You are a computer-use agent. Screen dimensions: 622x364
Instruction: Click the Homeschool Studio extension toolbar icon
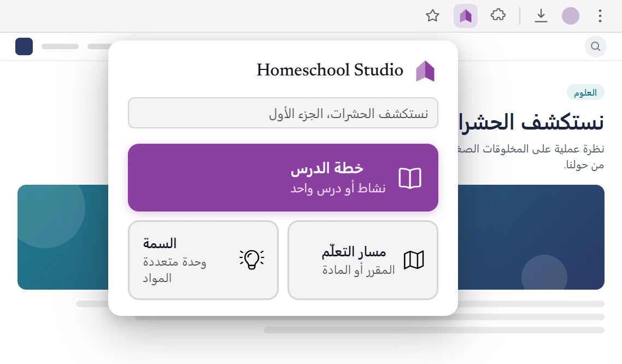pos(465,16)
